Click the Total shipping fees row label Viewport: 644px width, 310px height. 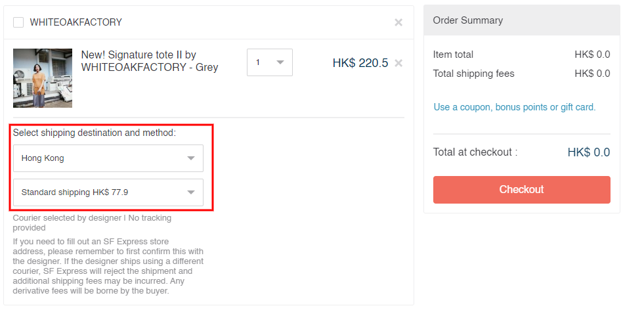pyautogui.click(x=473, y=74)
